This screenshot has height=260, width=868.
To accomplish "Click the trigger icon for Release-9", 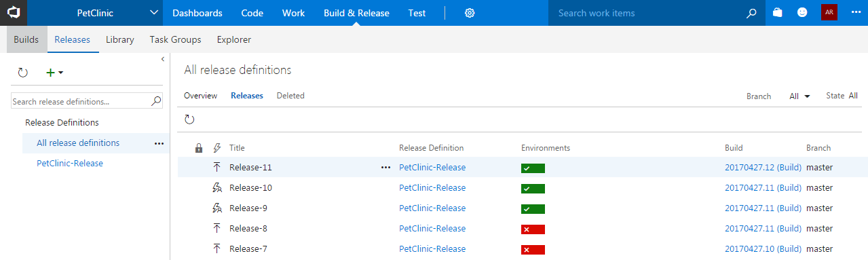I will 217,208.
